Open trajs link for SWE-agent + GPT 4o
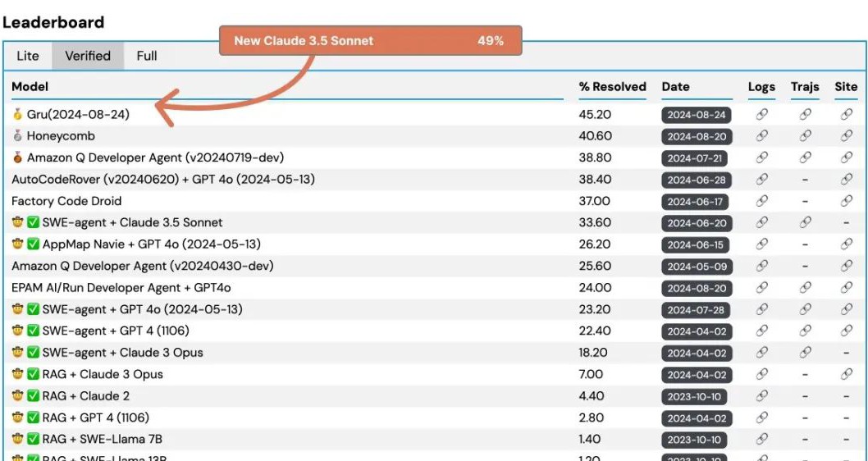 [806, 309]
